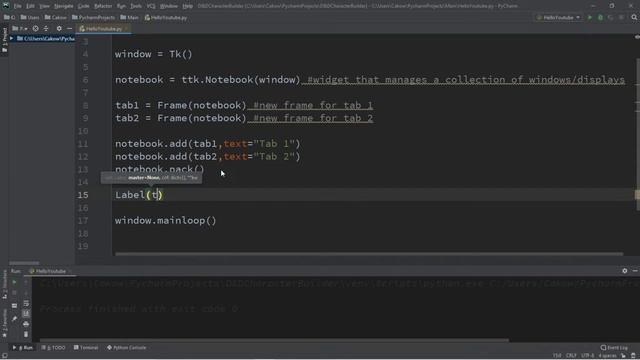
Task: Click the print icon in Run panel
Action: [x=26, y=324]
